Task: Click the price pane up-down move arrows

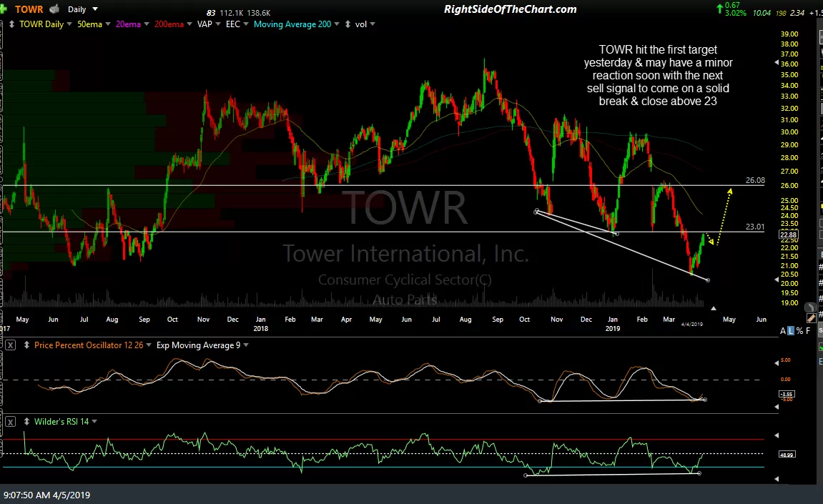Action: click(x=11, y=24)
